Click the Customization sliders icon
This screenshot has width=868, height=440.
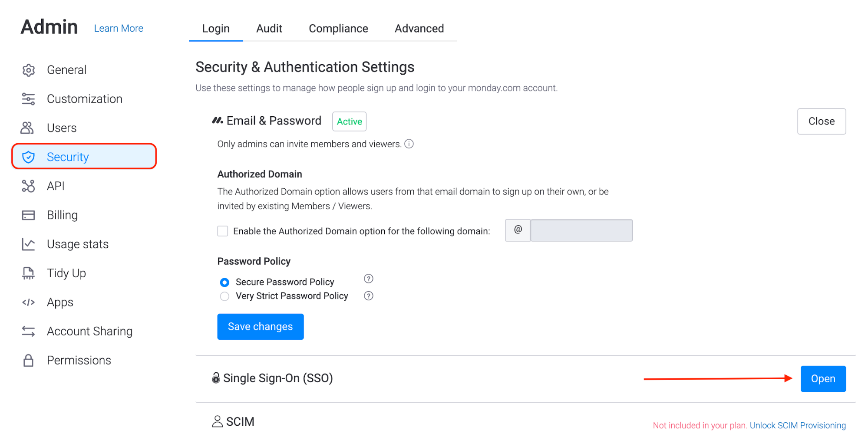pos(29,99)
